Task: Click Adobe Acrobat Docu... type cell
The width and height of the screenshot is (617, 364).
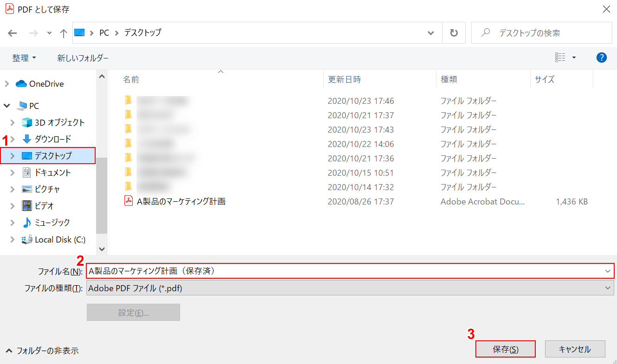Action: pos(482,202)
